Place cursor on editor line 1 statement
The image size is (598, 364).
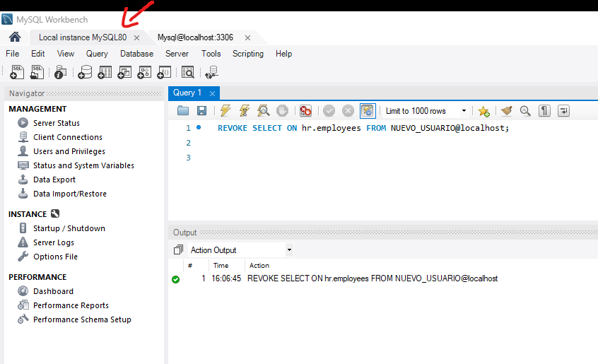(x=363, y=128)
